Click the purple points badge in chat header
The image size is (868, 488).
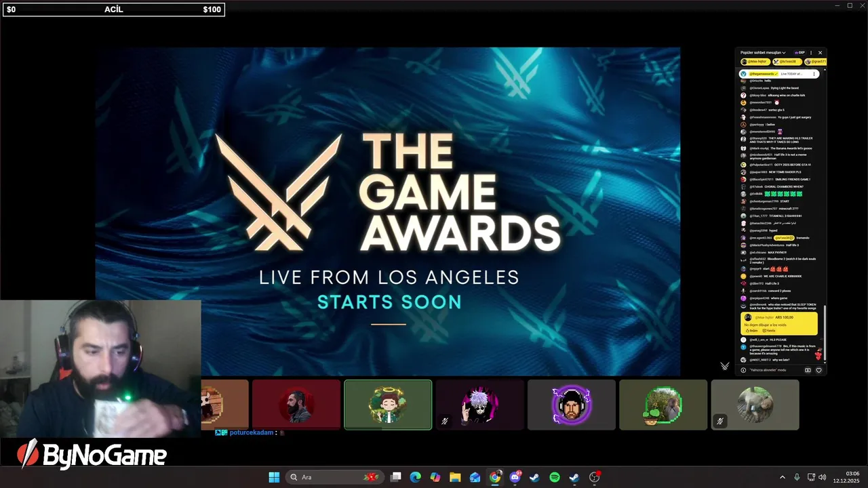pos(800,52)
